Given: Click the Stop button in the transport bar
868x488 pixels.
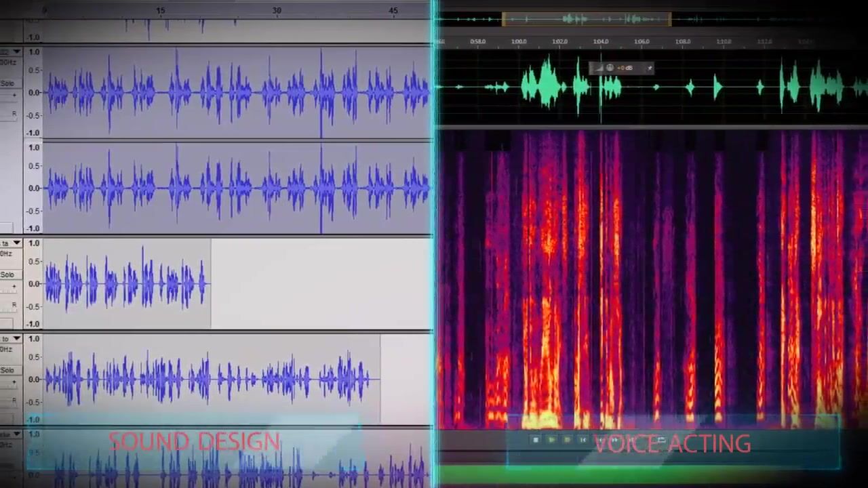Looking at the screenshot, I should coord(536,440).
